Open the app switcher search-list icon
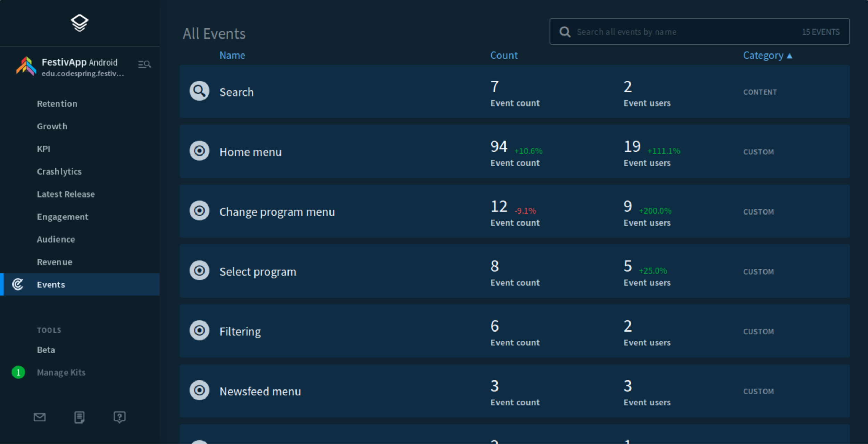Viewport: 868px width, 444px height. [x=144, y=65]
